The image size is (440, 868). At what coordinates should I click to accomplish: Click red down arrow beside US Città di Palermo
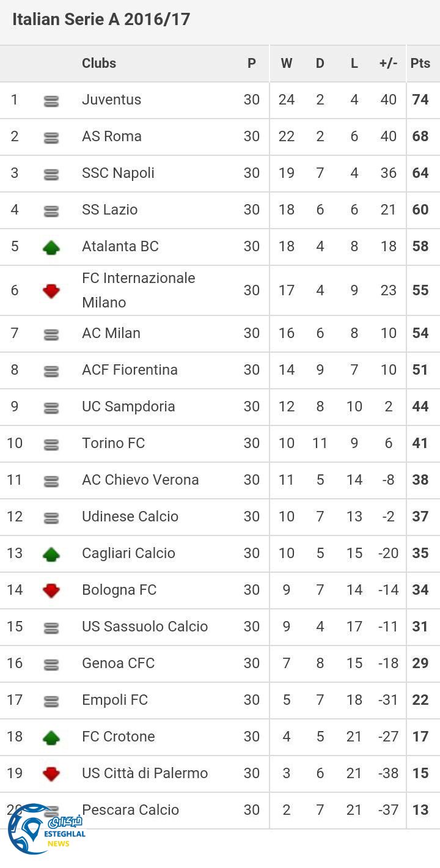pyautogui.click(x=51, y=774)
